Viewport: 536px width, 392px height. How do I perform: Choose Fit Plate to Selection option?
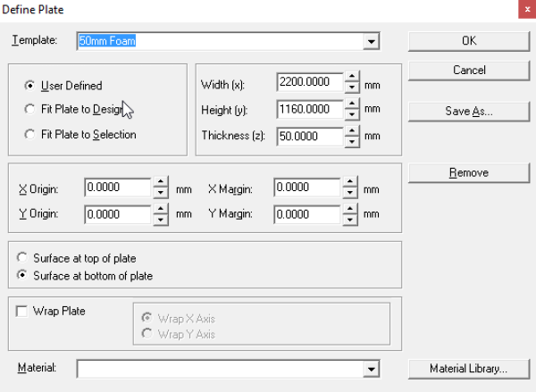click(x=30, y=135)
